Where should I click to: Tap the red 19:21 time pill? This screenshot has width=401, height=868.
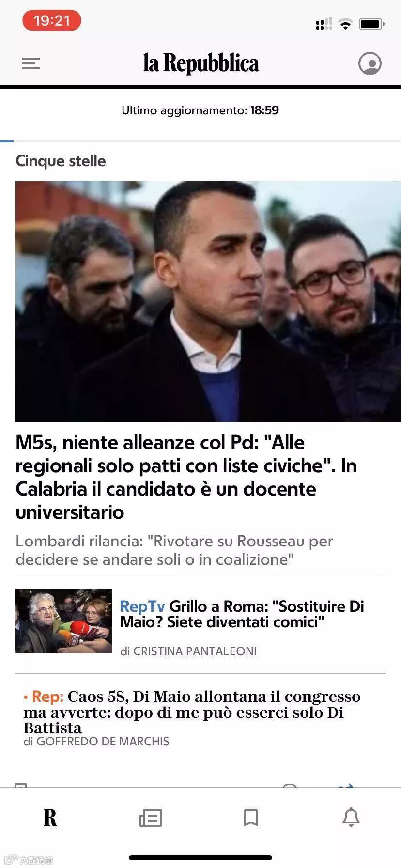[x=52, y=20]
